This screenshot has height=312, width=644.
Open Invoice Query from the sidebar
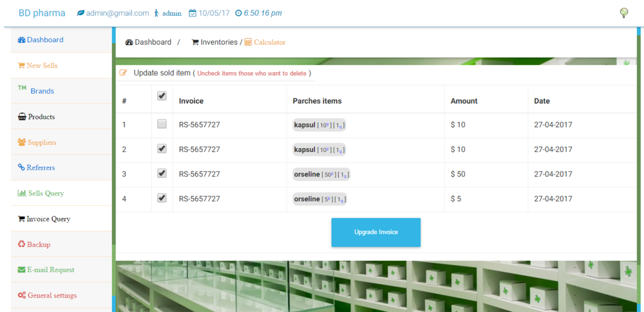[x=48, y=219]
